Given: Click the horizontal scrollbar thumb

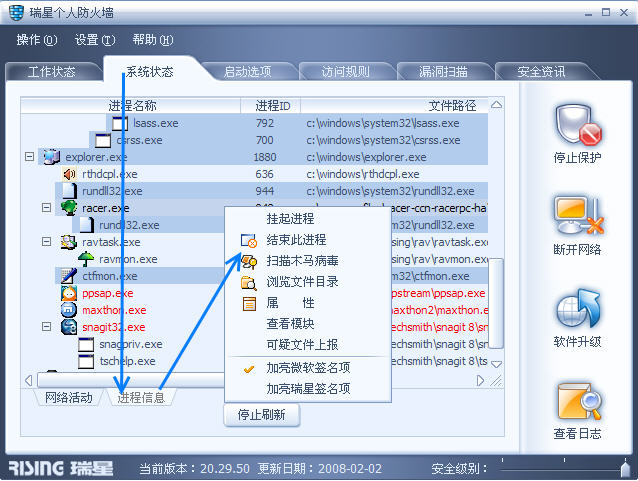Looking at the screenshot, I should 131,381.
